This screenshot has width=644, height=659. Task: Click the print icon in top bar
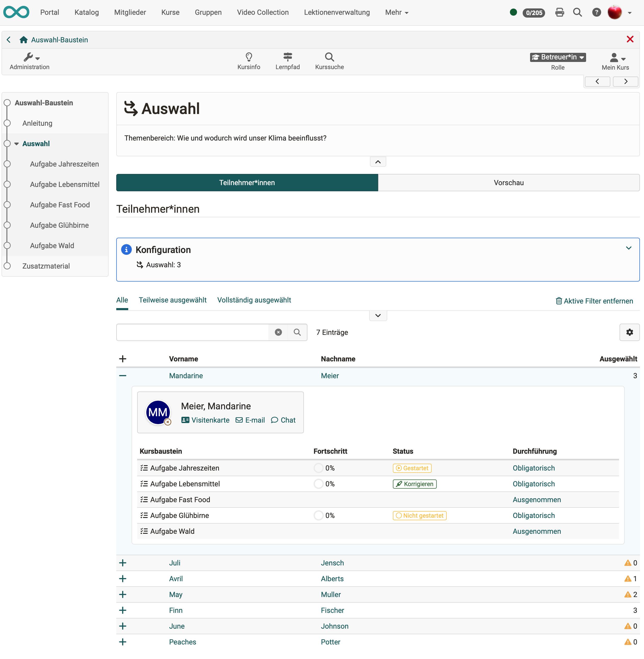click(x=559, y=12)
